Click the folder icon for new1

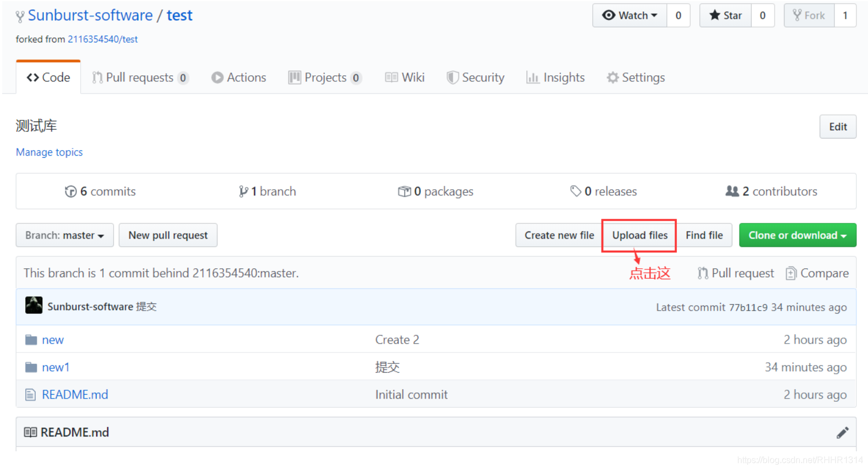pyautogui.click(x=31, y=367)
